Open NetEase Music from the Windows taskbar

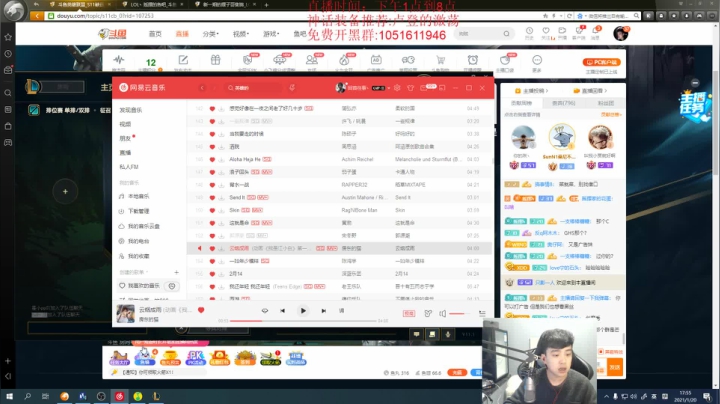(x=119, y=396)
